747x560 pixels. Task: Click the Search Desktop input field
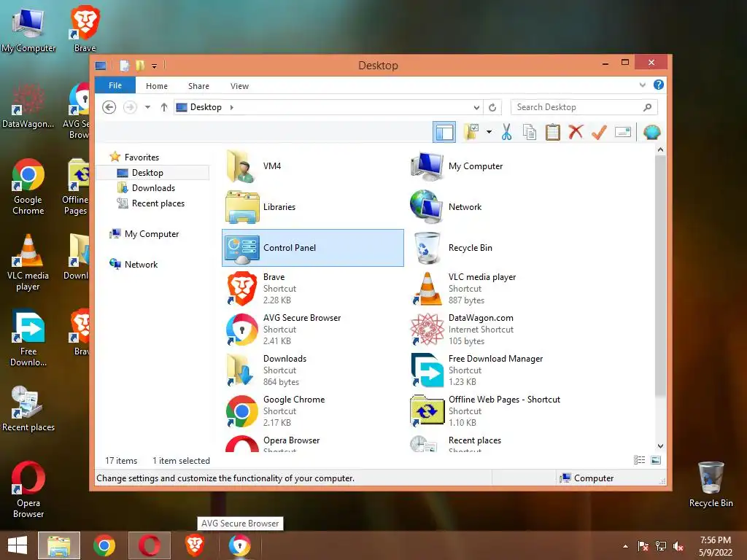click(584, 107)
